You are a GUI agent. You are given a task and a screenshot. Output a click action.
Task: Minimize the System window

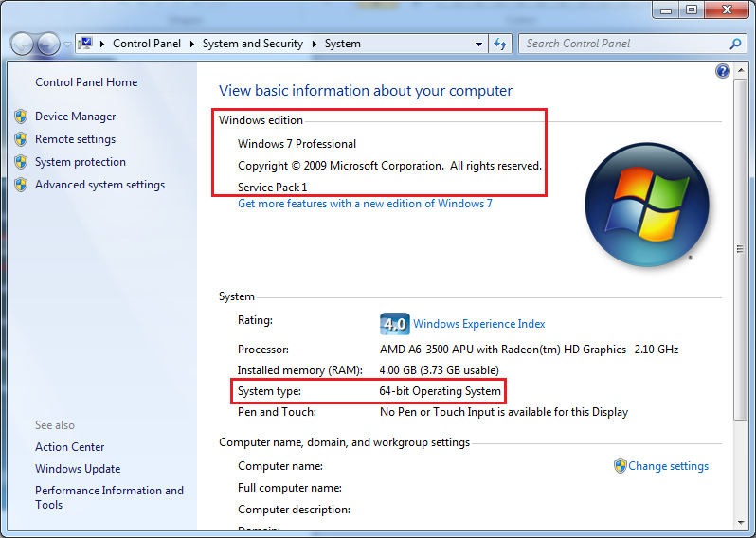pyautogui.click(x=666, y=9)
